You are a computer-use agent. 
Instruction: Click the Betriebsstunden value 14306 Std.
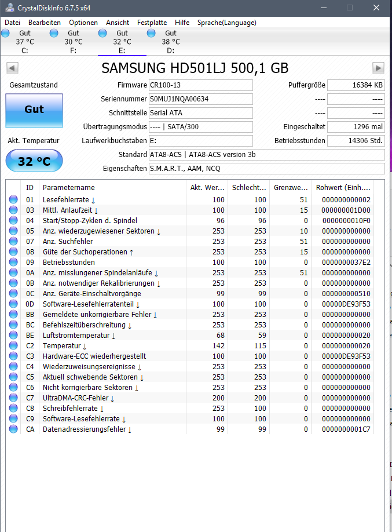[356, 141]
